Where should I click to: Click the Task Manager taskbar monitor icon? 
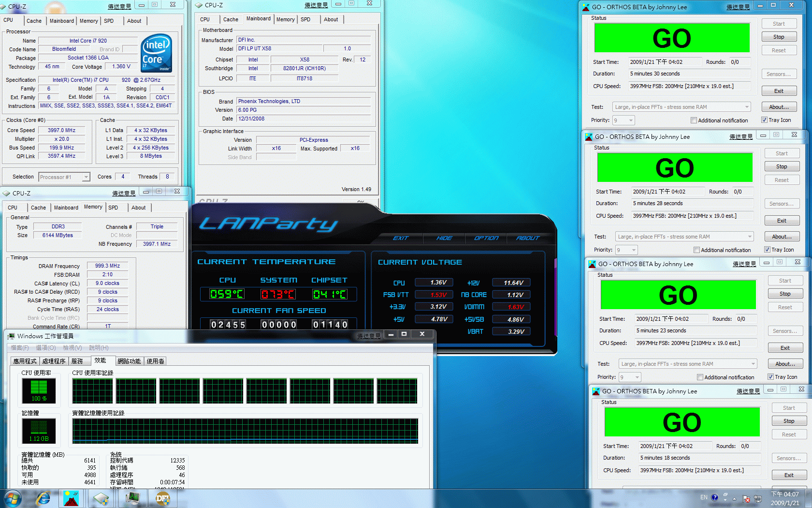pos(132,498)
